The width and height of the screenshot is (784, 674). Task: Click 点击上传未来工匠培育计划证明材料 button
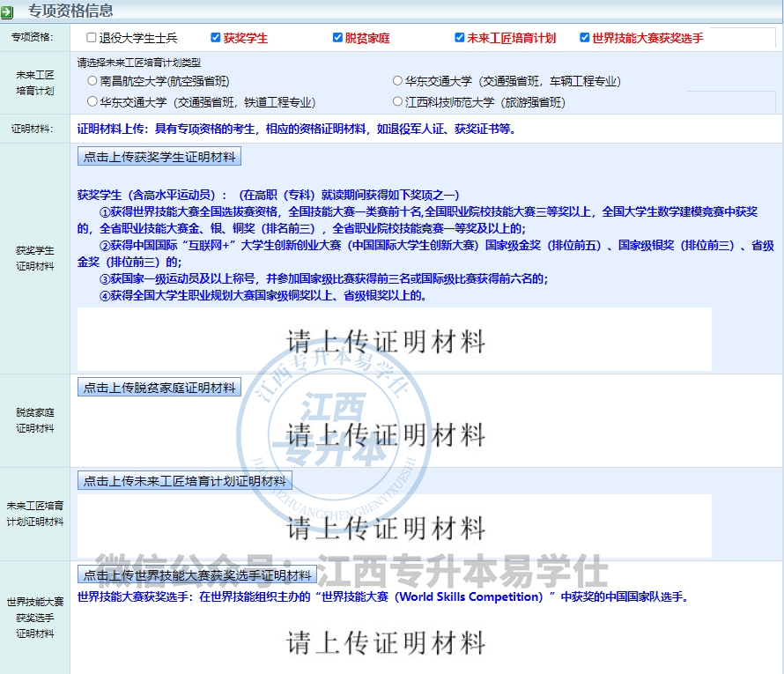pos(185,481)
